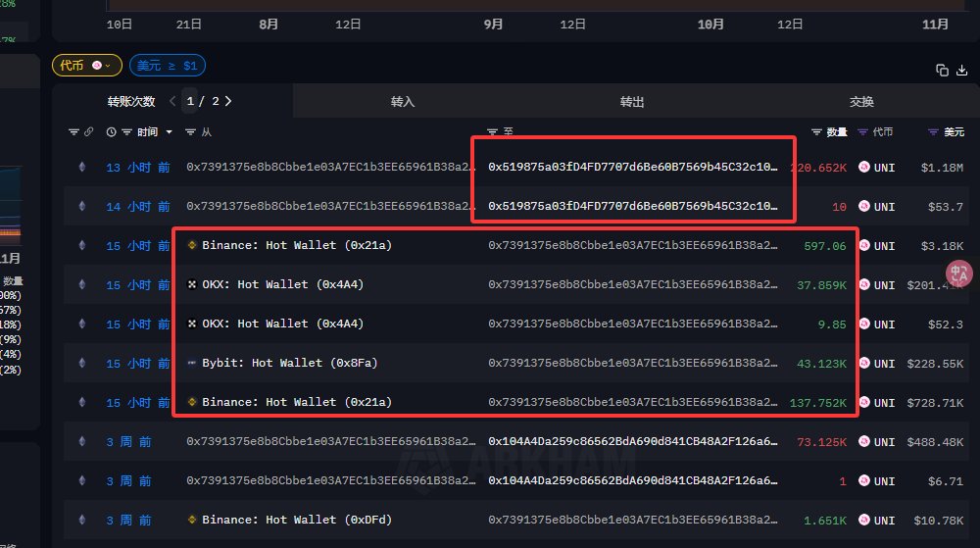Open sender address 0x7391375e in the 13 小时 前 row
The width and height of the screenshot is (980, 548).
click(x=330, y=167)
